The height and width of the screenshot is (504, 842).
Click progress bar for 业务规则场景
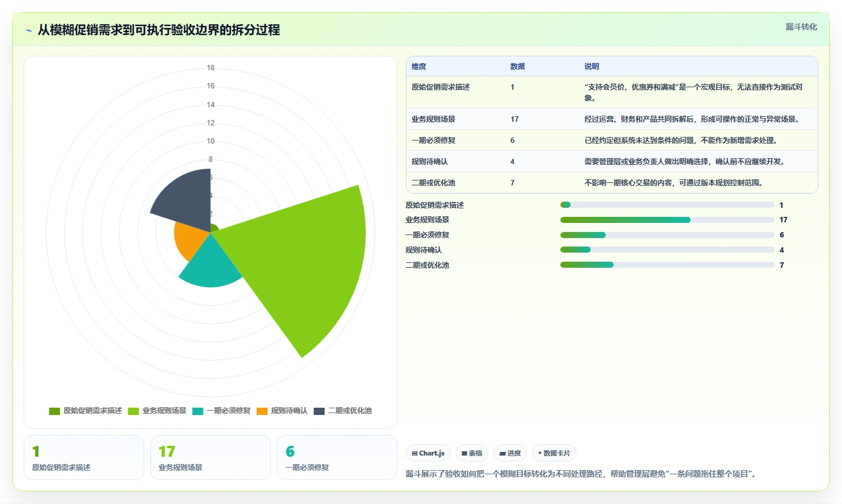[x=668, y=220]
